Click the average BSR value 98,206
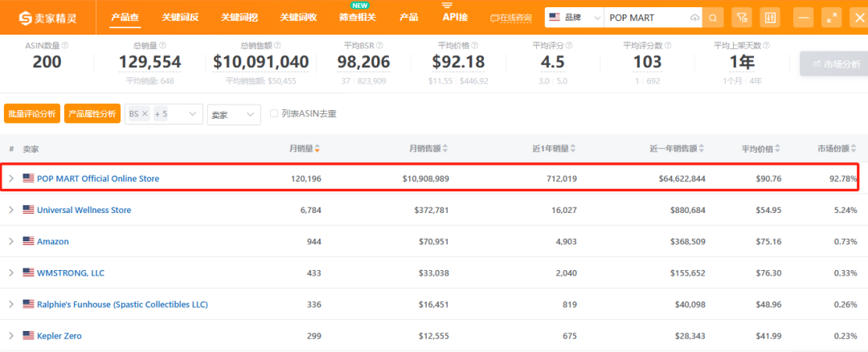The width and height of the screenshot is (868, 352). (364, 63)
